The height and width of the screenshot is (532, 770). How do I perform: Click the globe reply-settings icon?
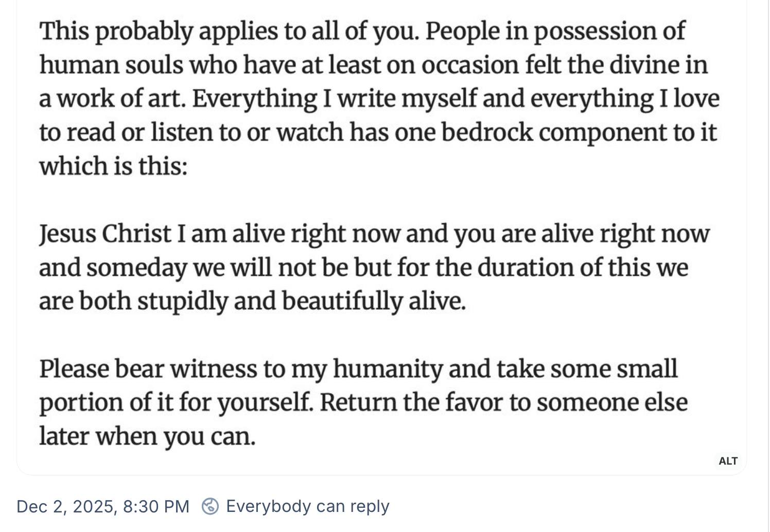tap(210, 507)
